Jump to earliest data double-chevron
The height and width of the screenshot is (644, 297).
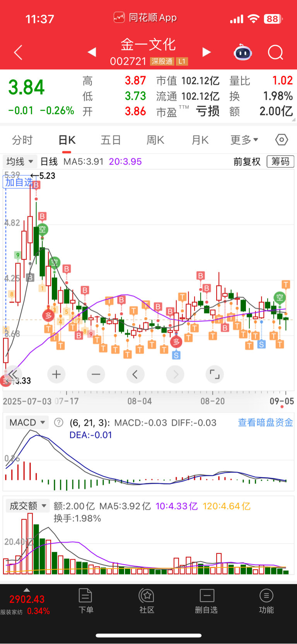click(x=13, y=374)
